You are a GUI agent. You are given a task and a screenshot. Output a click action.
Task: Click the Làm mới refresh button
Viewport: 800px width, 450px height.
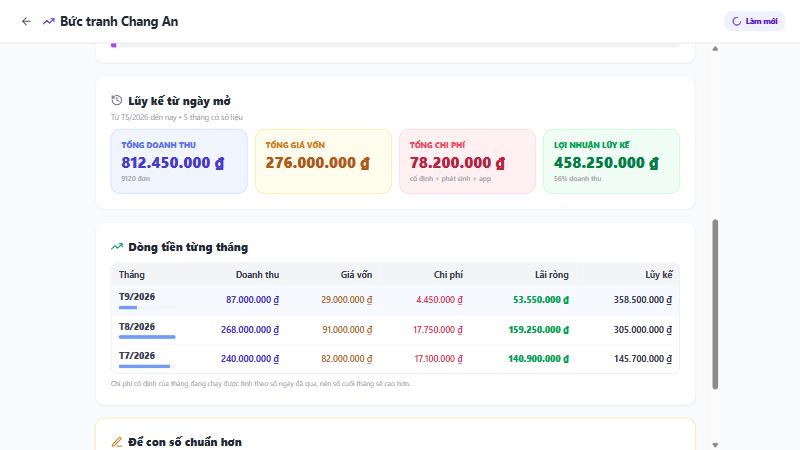point(755,21)
